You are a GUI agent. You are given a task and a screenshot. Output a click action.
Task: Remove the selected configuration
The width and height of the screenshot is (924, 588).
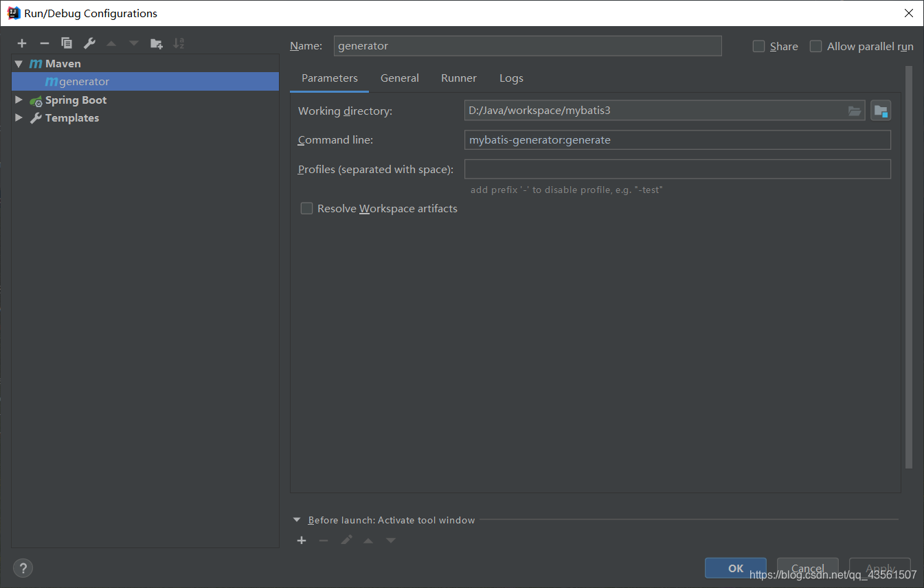45,43
